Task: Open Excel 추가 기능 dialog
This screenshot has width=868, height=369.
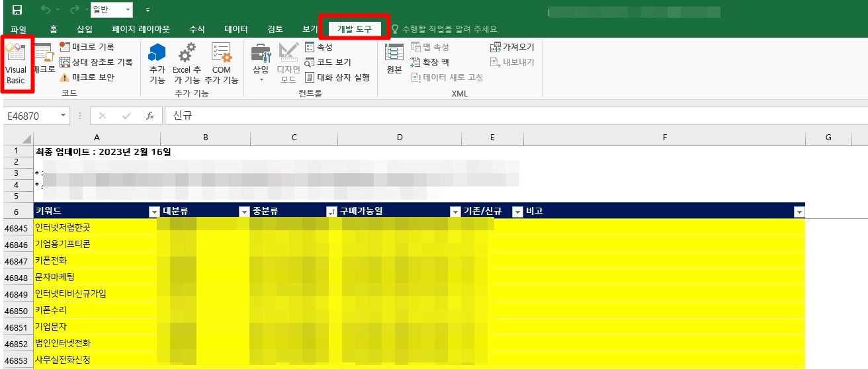Action: [x=187, y=63]
